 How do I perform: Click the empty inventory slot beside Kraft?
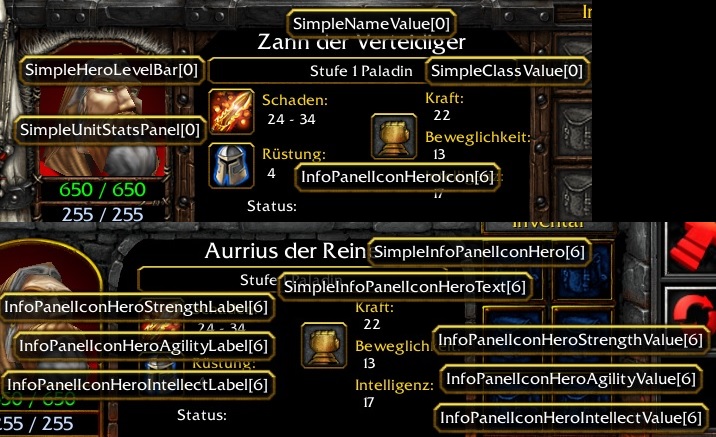click(x=574, y=121)
